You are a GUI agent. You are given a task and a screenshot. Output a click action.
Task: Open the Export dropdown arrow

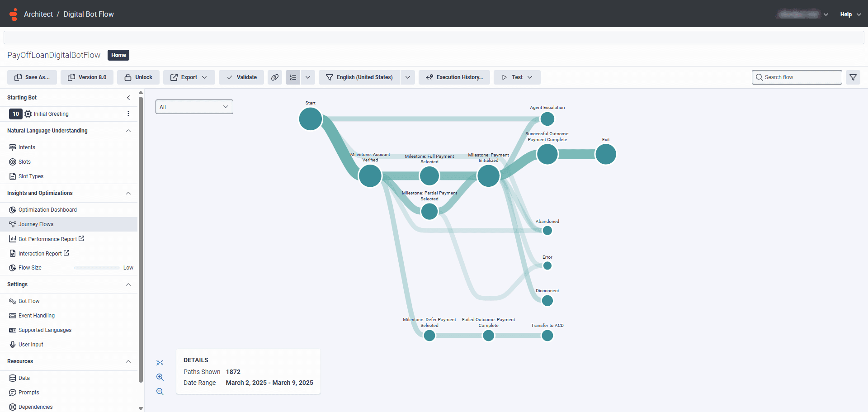click(x=205, y=77)
